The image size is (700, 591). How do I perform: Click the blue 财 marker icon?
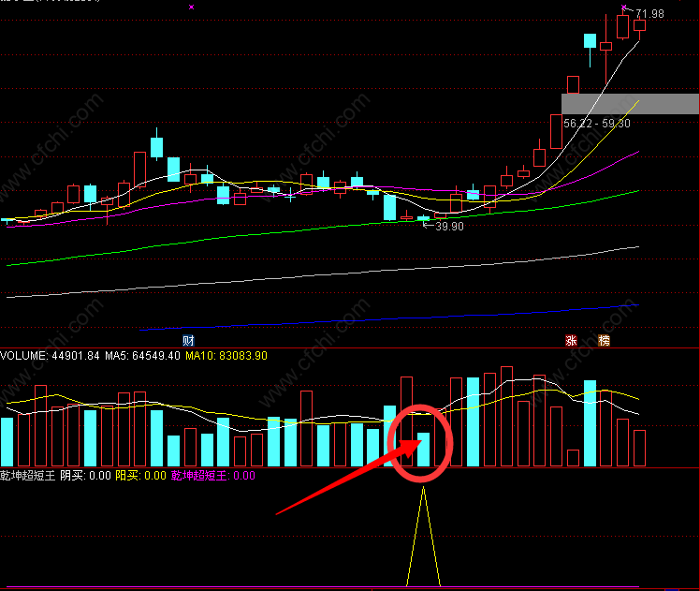[x=188, y=341]
